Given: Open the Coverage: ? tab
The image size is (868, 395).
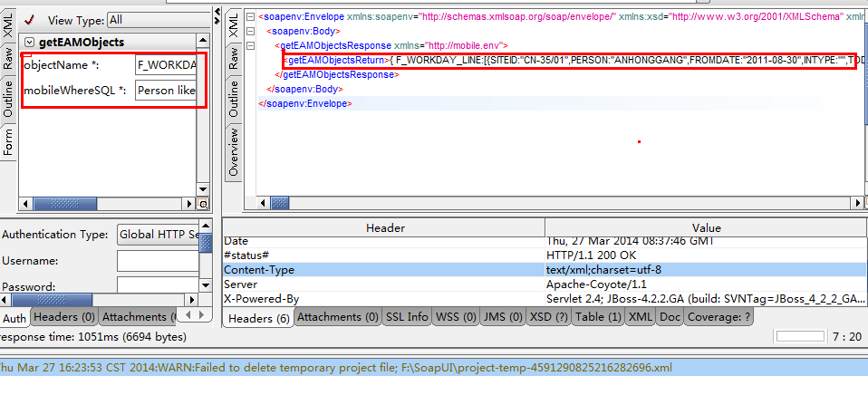Looking at the screenshot, I should 719,317.
